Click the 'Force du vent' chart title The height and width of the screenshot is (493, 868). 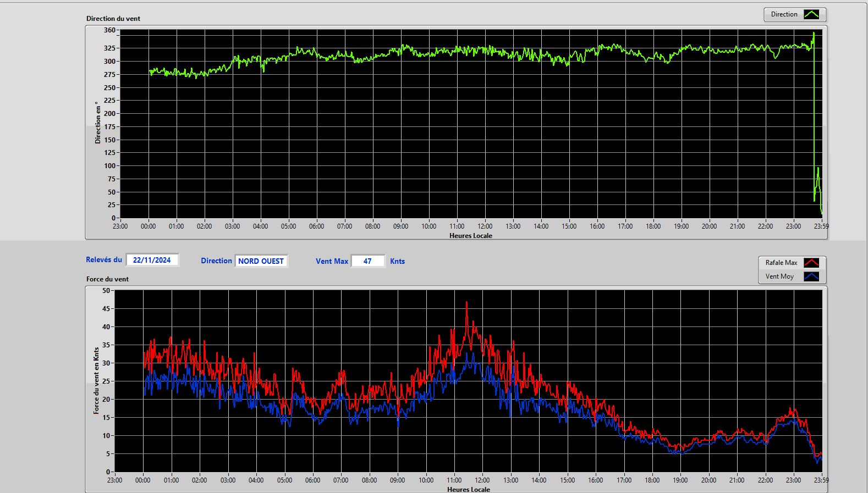tap(107, 279)
